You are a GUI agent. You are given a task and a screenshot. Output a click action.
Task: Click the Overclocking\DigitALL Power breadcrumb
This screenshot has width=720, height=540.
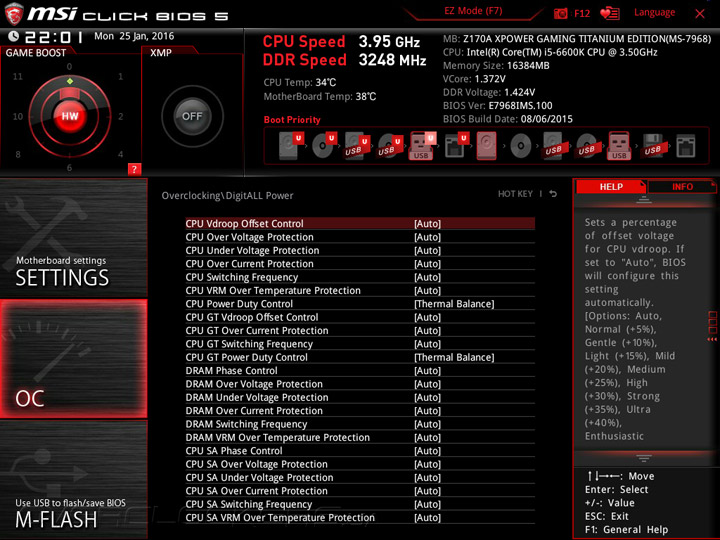pyautogui.click(x=227, y=196)
